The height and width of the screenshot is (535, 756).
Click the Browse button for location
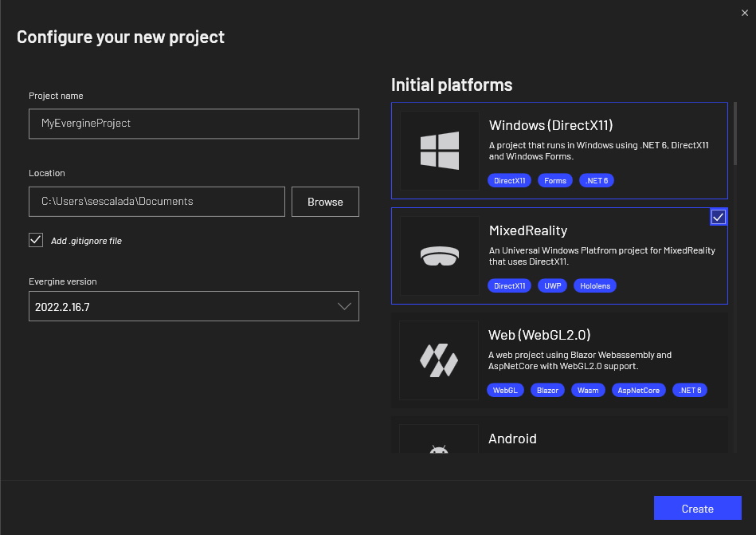point(325,202)
